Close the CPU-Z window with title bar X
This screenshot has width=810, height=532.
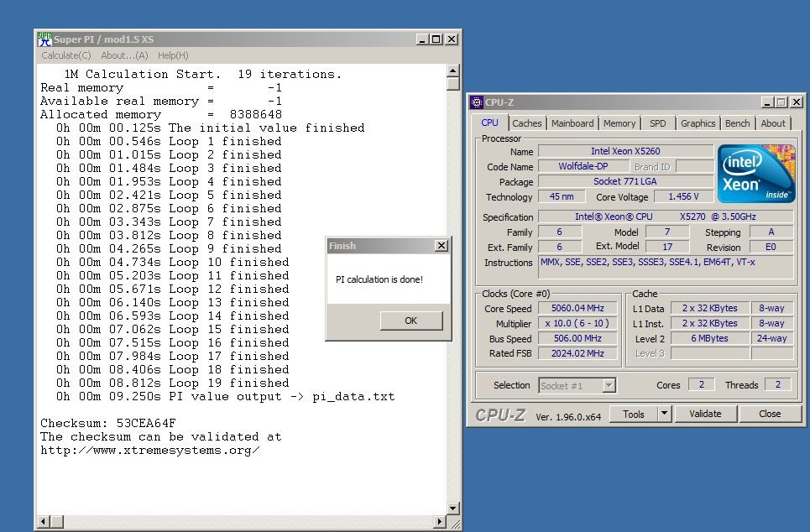point(796,102)
